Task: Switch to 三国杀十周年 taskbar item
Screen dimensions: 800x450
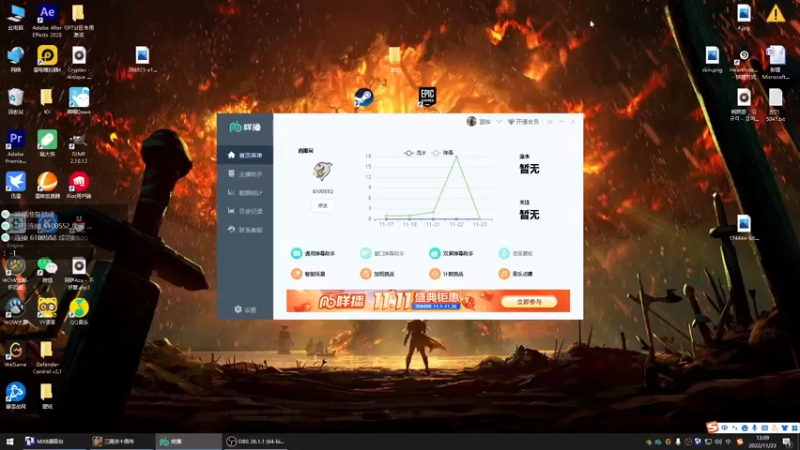Action: pos(120,441)
